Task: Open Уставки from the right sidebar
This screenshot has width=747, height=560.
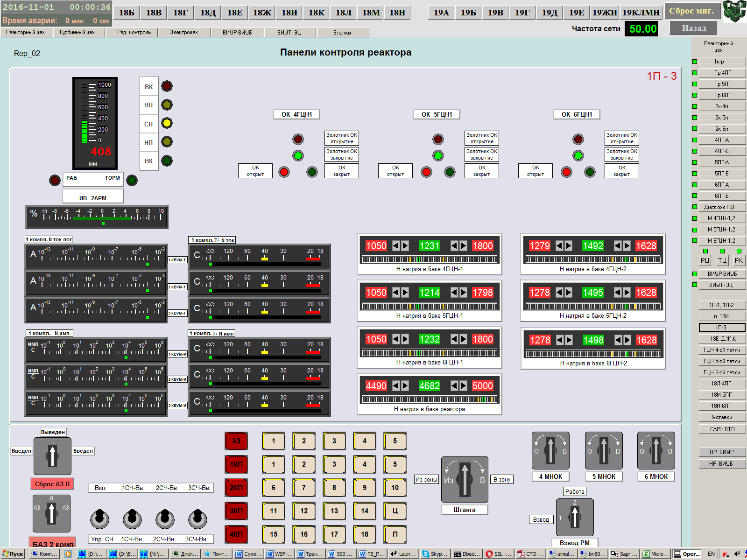Action: (x=722, y=417)
